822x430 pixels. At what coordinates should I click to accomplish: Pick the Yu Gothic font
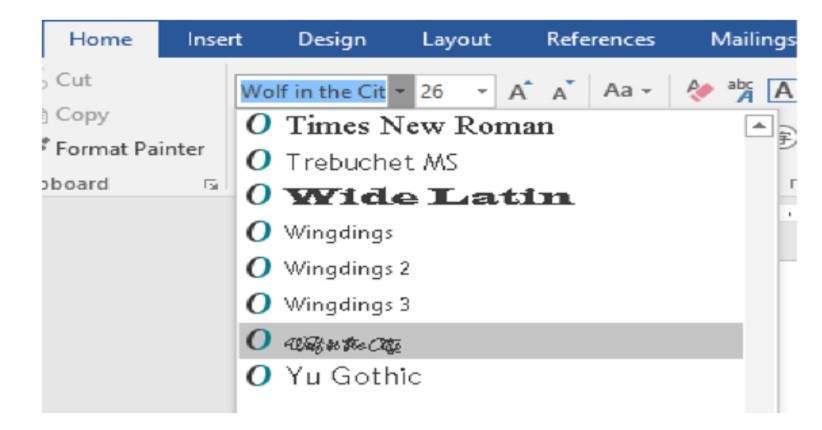353,376
